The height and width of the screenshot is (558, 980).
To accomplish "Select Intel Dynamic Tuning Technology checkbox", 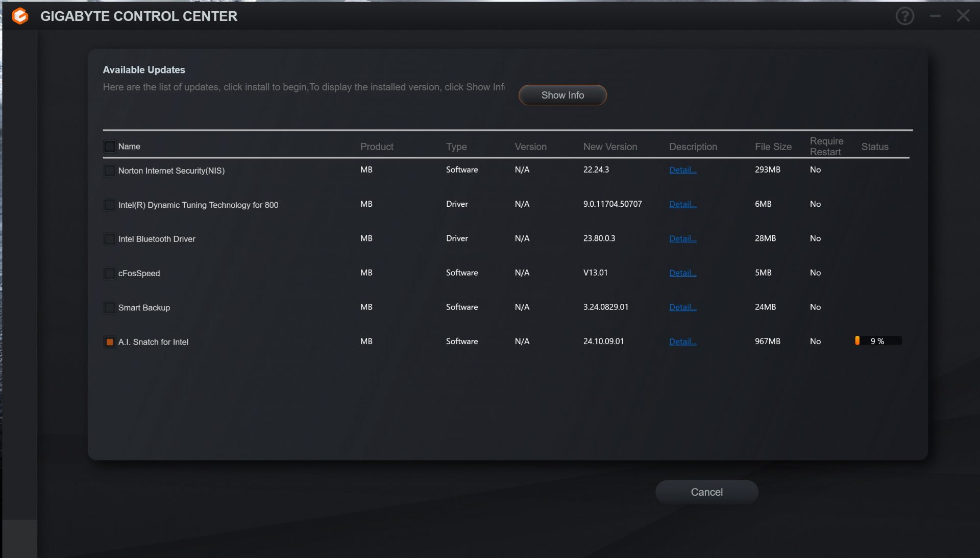I will (110, 205).
